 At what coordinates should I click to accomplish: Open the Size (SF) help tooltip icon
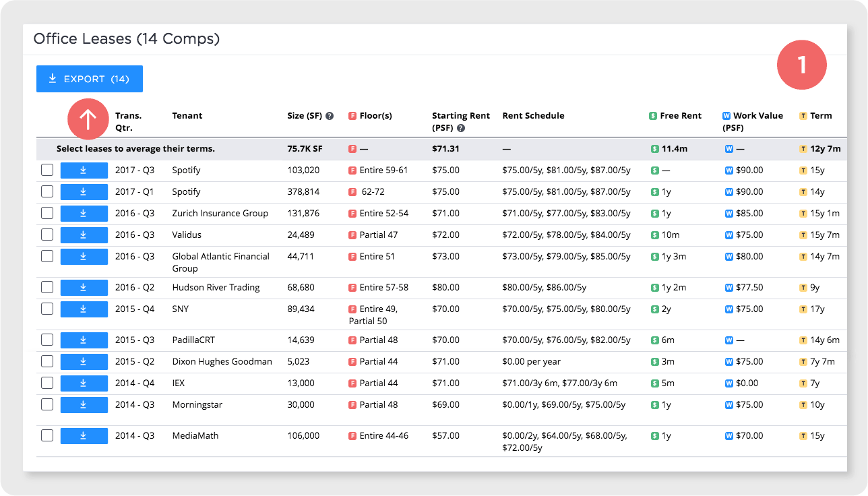tap(330, 115)
